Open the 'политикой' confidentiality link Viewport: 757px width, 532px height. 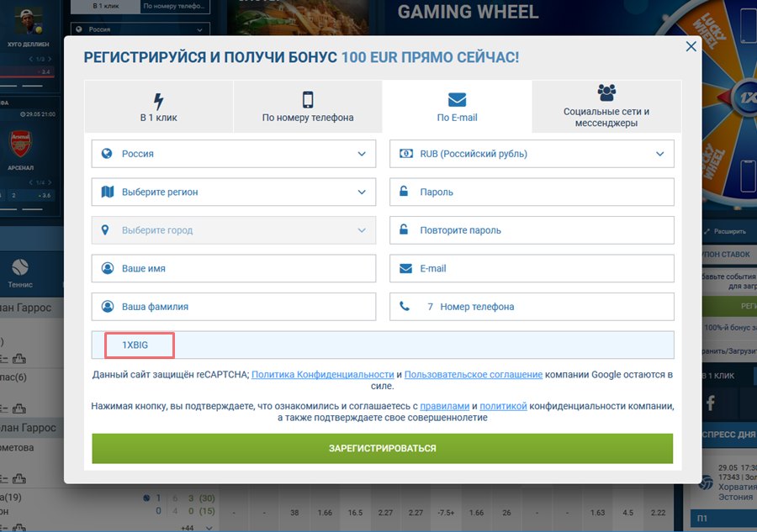[x=503, y=406]
